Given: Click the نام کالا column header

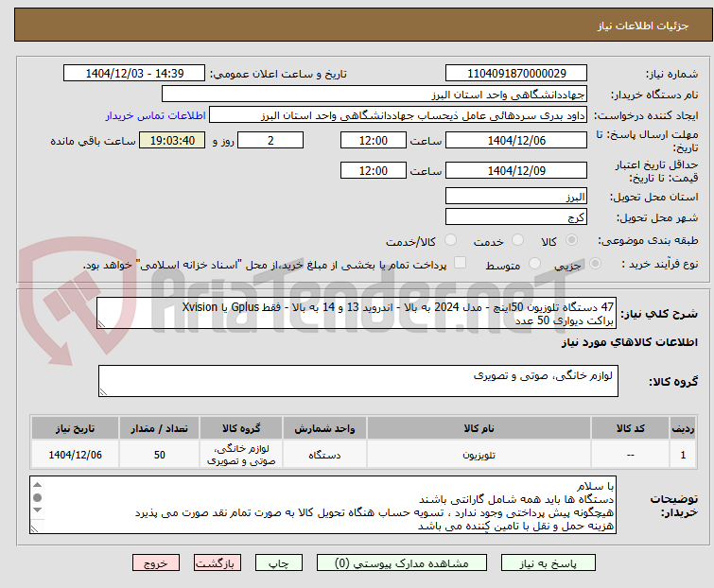Looking at the screenshot, I should click(x=479, y=428).
